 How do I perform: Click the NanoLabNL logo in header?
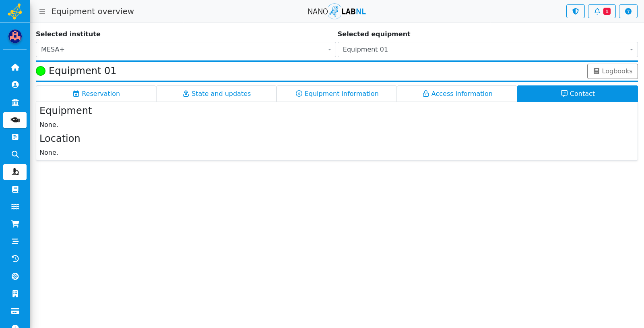[x=336, y=11]
